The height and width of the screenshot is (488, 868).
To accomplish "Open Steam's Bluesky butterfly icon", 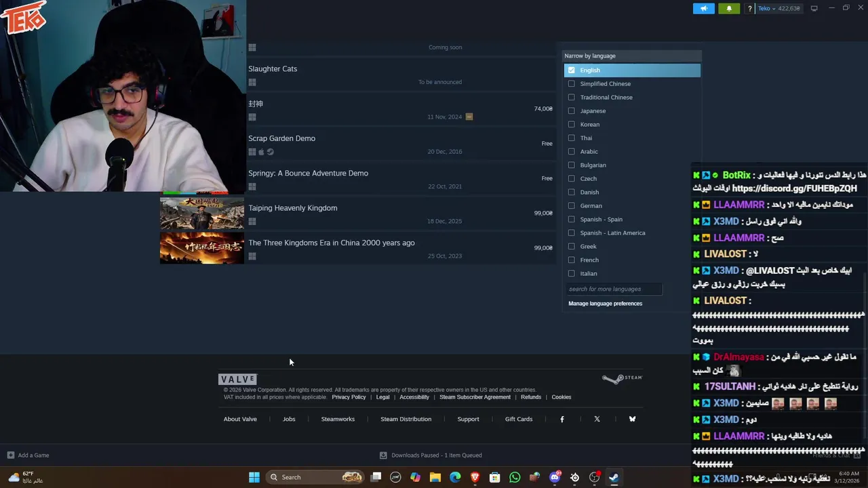I will pyautogui.click(x=632, y=419).
